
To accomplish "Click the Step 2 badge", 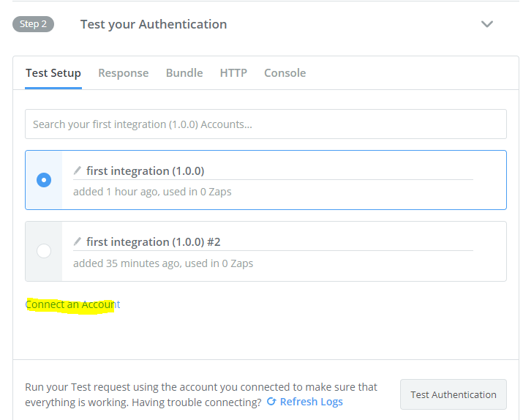I will (x=34, y=24).
